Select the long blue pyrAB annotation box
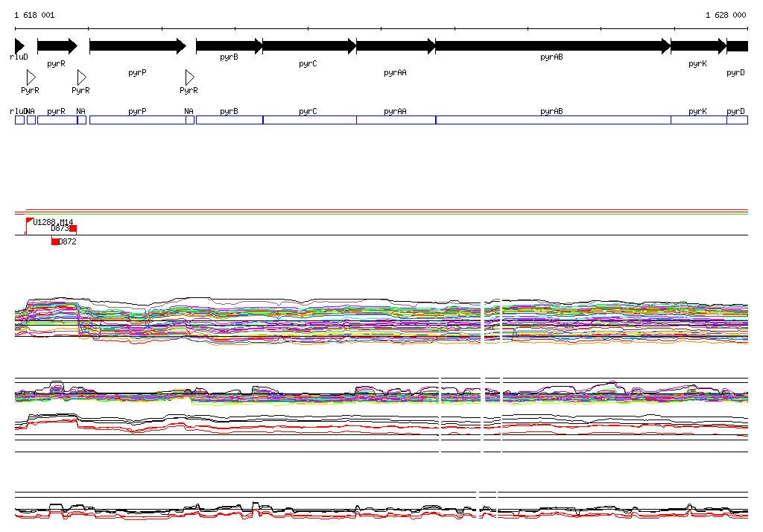The width and height of the screenshot is (763, 532). tap(554, 120)
